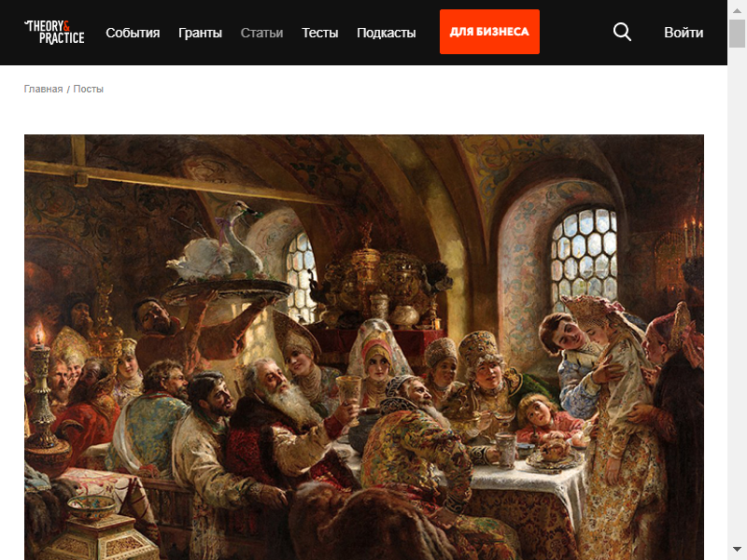
Task: Follow the Посты breadcrumb link
Action: tap(88, 89)
